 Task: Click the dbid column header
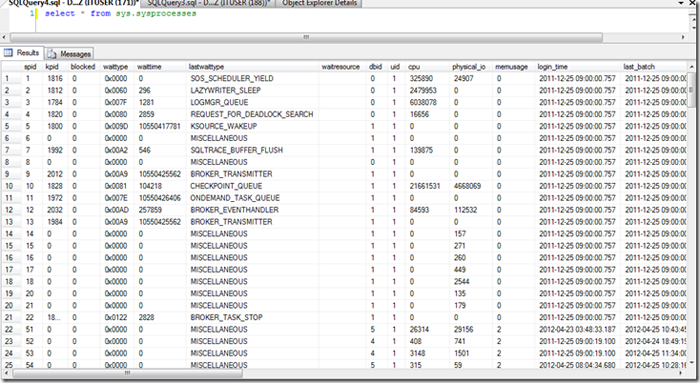[377, 67]
